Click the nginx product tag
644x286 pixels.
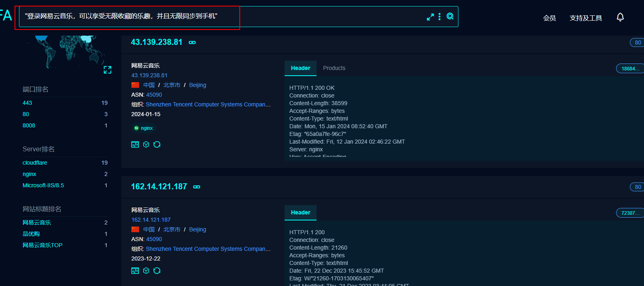click(x=144, y=128)
